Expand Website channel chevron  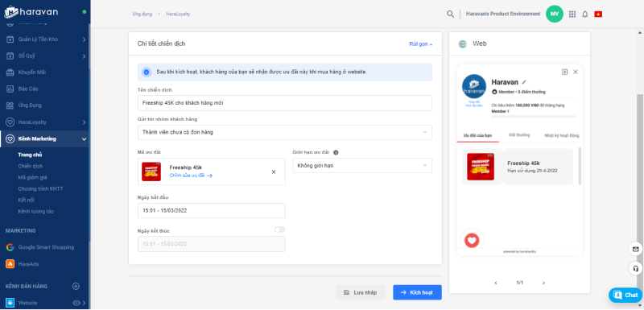84,303
